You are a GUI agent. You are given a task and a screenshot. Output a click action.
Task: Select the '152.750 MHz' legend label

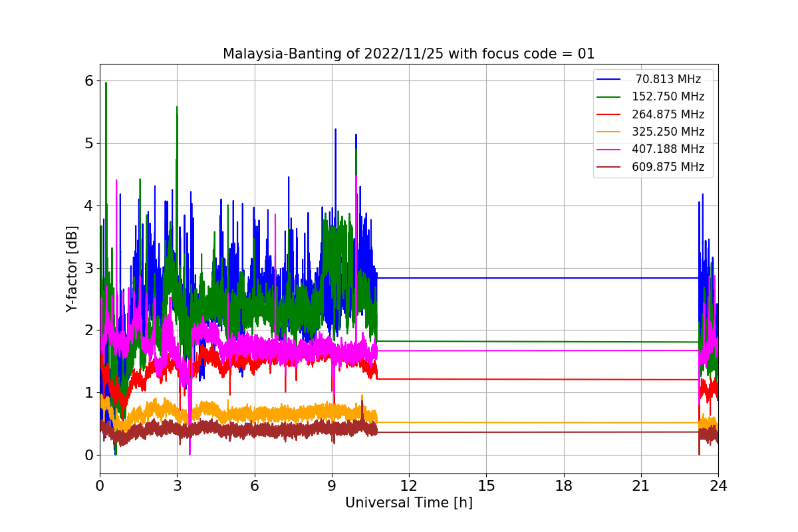[x=668, y=96]
